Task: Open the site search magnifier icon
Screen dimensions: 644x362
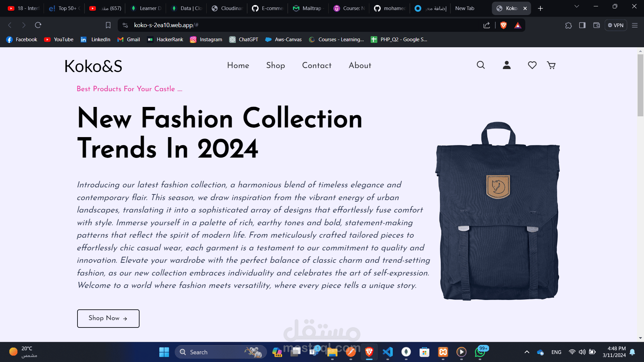Action: pos(481,65)
